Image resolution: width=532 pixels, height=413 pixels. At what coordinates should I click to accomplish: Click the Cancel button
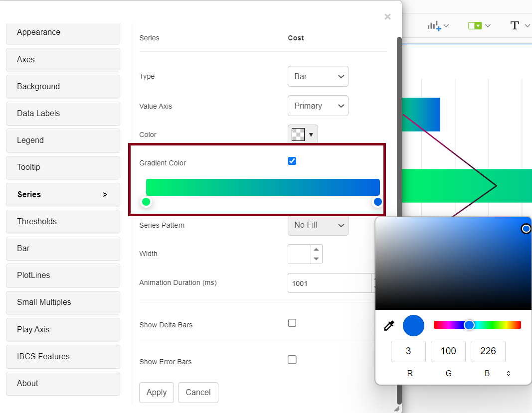(198, 393)
